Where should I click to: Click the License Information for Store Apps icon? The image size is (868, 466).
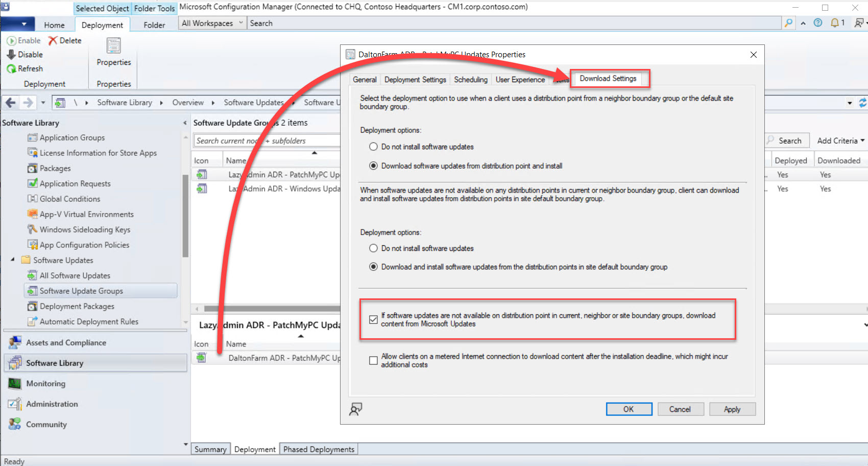[x=32, y=153]
